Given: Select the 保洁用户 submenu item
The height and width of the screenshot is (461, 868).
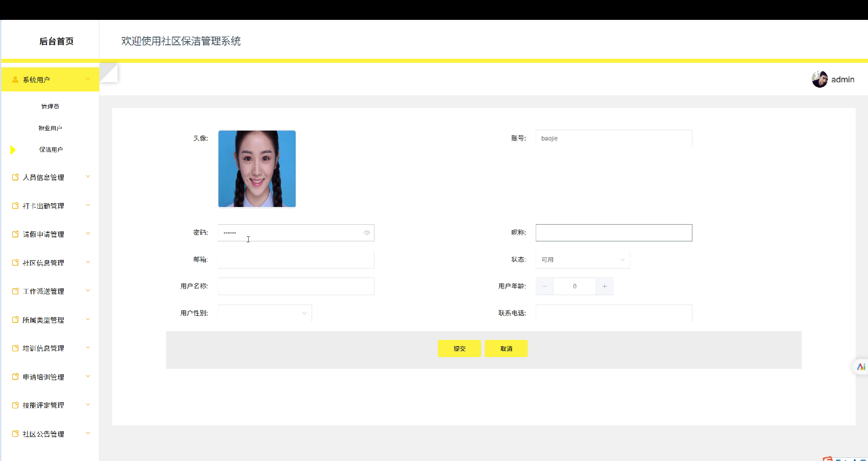Looking at the screenshot, I should tap(50, 150).
